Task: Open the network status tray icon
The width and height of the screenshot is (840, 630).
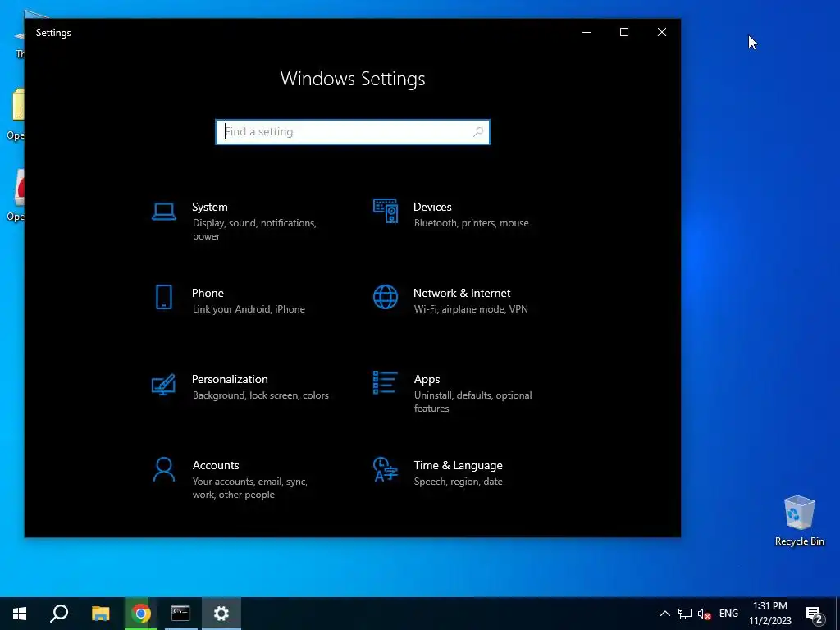Action: pos(685,614)
